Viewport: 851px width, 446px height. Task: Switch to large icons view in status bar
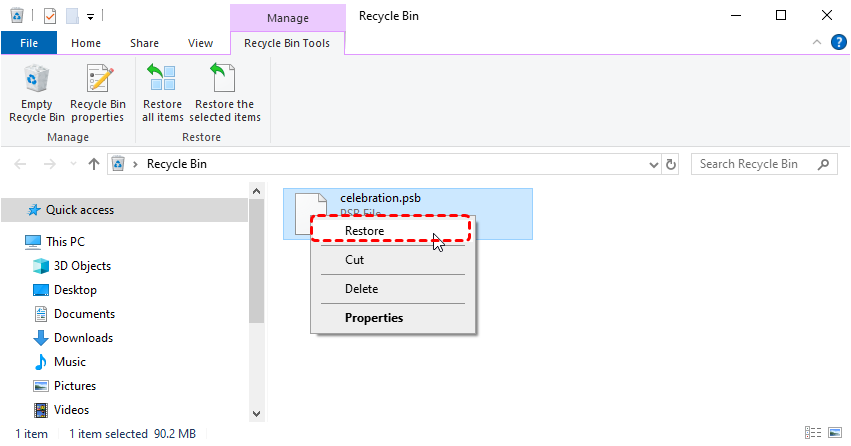click(835, 433)
